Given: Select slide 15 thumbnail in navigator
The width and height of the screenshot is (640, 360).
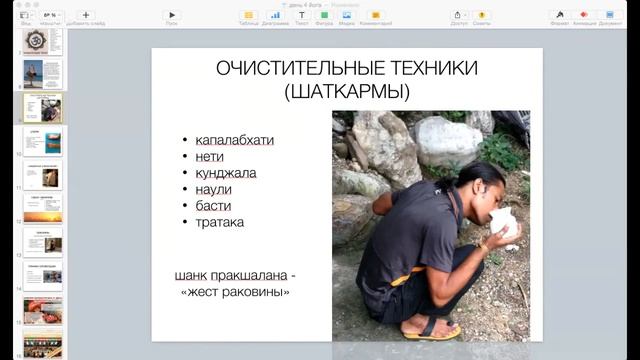Looking at the screenshot, I should (43, 310).
